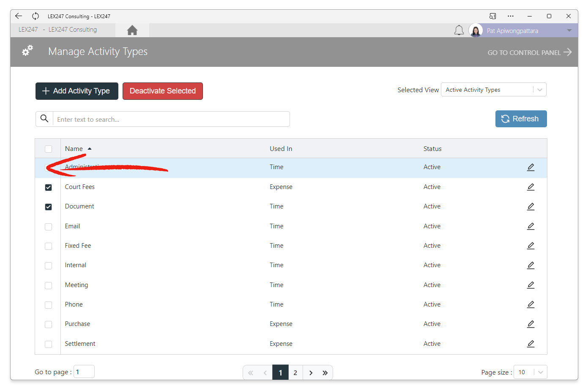Edit the Meeting activity type
Image resolution: width=588 pixels, height=389 pixels.
click(531, 285)
